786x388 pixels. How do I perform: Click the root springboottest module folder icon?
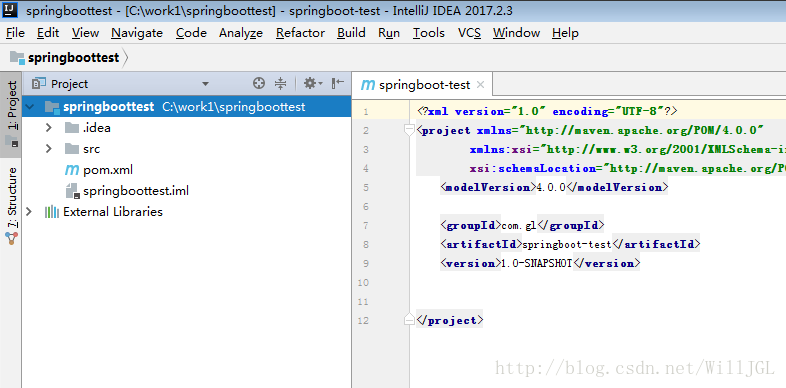click(x=52, y=107)
